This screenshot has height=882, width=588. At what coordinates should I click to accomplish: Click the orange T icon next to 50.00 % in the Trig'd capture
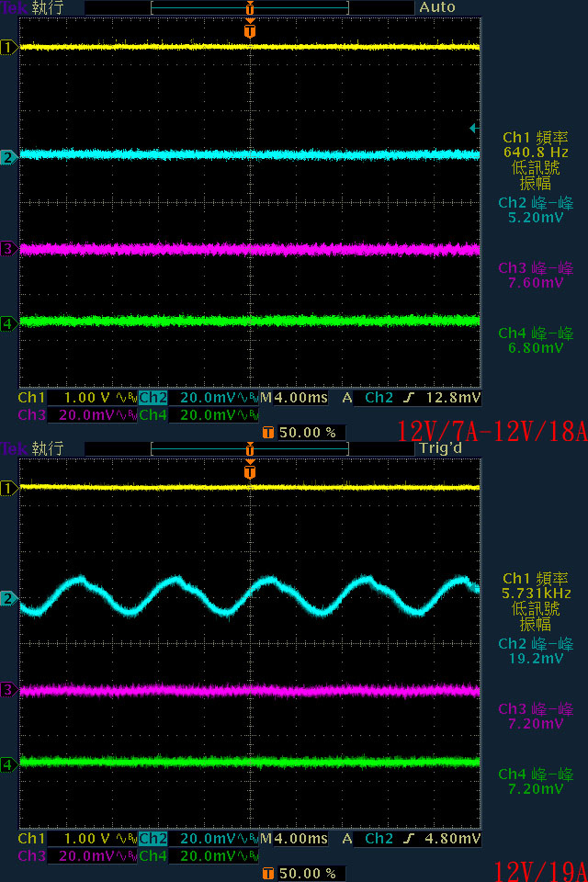tap(268, 874)
